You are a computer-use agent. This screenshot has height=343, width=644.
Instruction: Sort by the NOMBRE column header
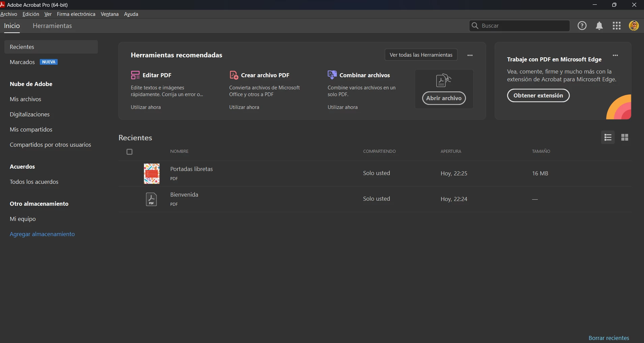click(x=179, y=151)
